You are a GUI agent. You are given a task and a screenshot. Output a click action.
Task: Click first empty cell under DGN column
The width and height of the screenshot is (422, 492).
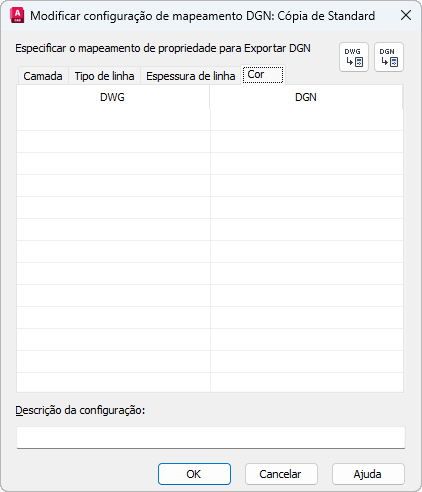(x=307, y=120)
